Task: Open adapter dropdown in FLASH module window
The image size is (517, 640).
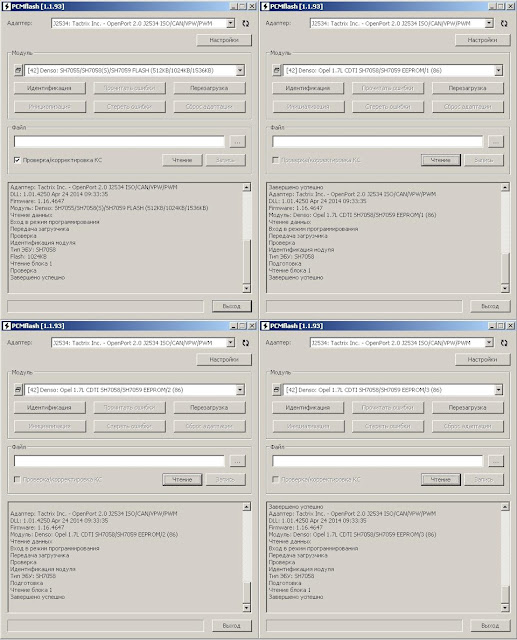Action: pyautogui.click(x=231, y=23)
